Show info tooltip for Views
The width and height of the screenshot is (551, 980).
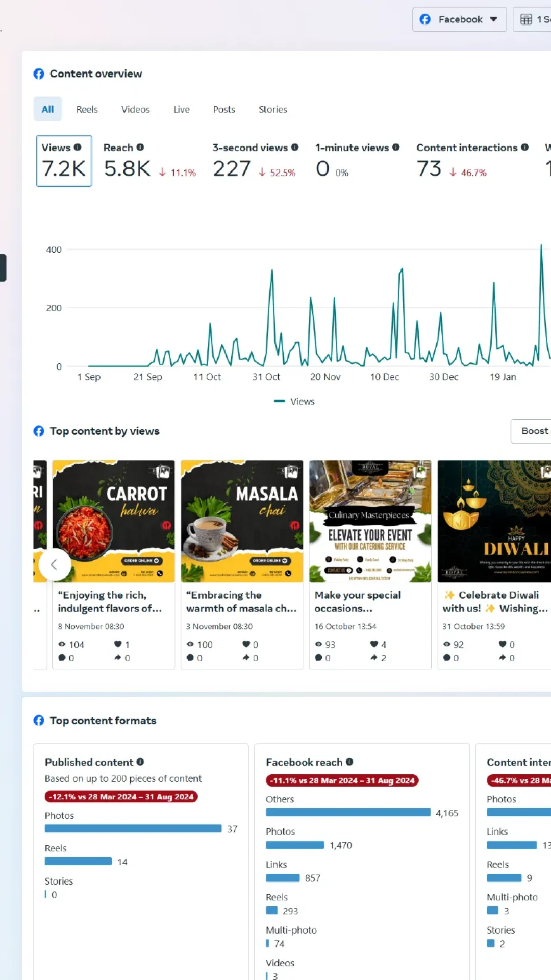coord(78,148)
